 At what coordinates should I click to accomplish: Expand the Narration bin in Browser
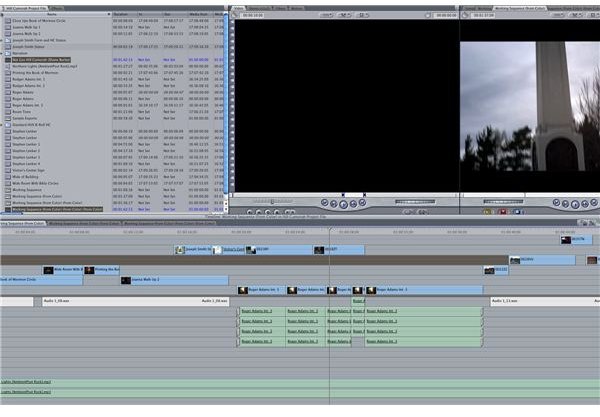coord(2,53)
